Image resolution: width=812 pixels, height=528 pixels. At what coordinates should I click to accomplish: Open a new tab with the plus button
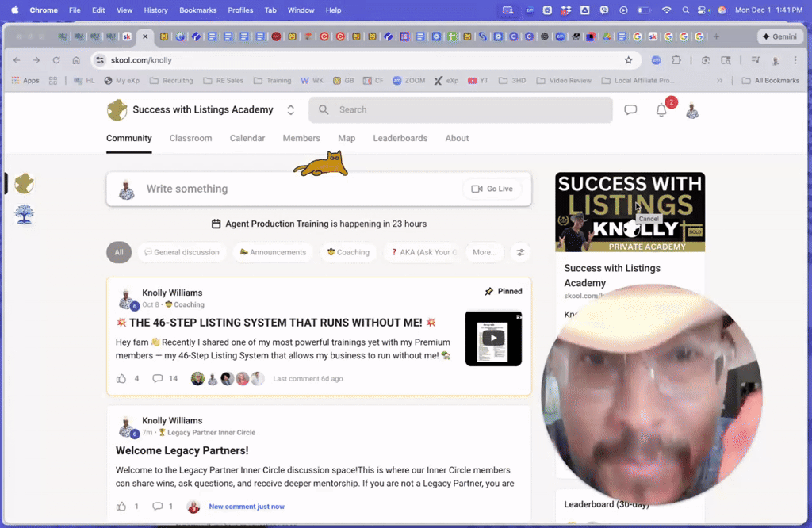716,36
